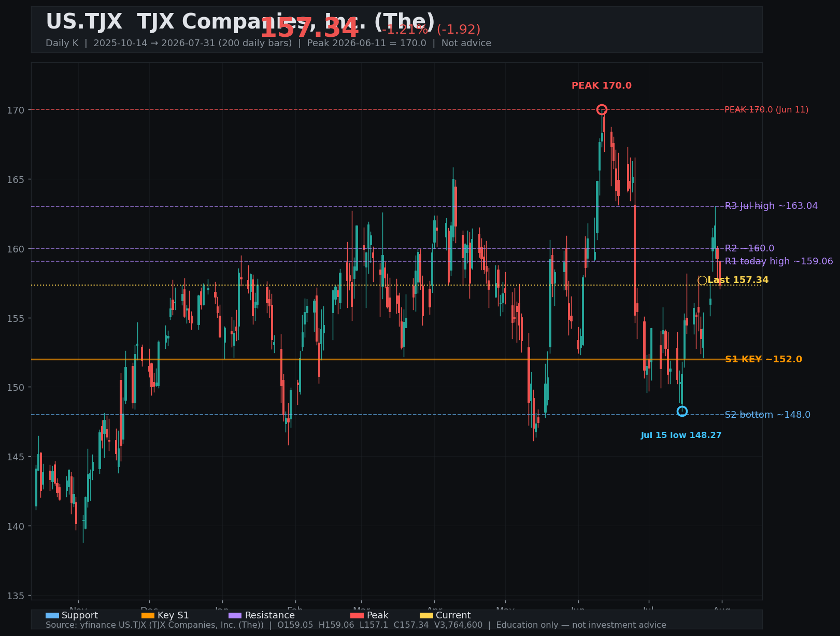The height and width of the screenshot is (636, 840).
Task: Click the "PEAK 170.0 (Jun 11)" line label
Action: tap(766, 110)
